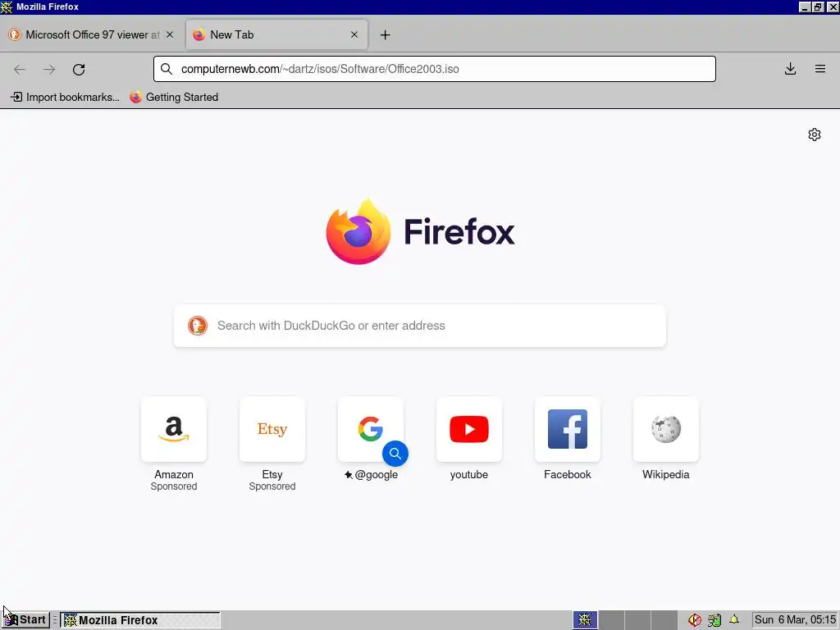
Task: Reload the current page
Action: (79, 69)
